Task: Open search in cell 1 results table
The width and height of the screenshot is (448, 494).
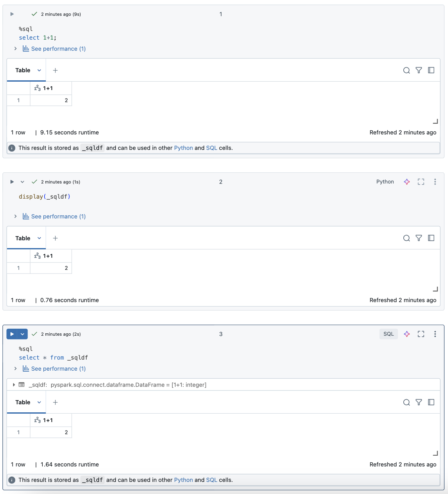Action: tap(407, 70)
